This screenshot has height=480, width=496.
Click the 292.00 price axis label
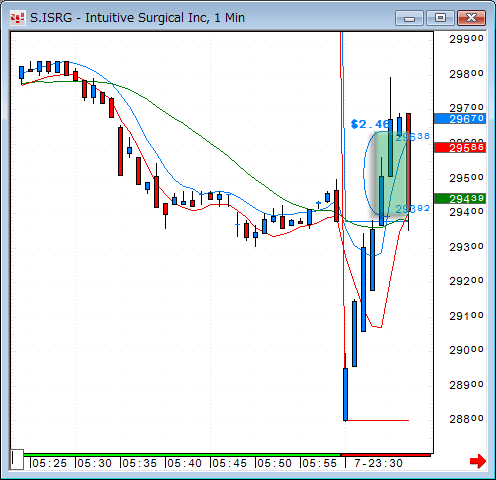tap(466, 281)
